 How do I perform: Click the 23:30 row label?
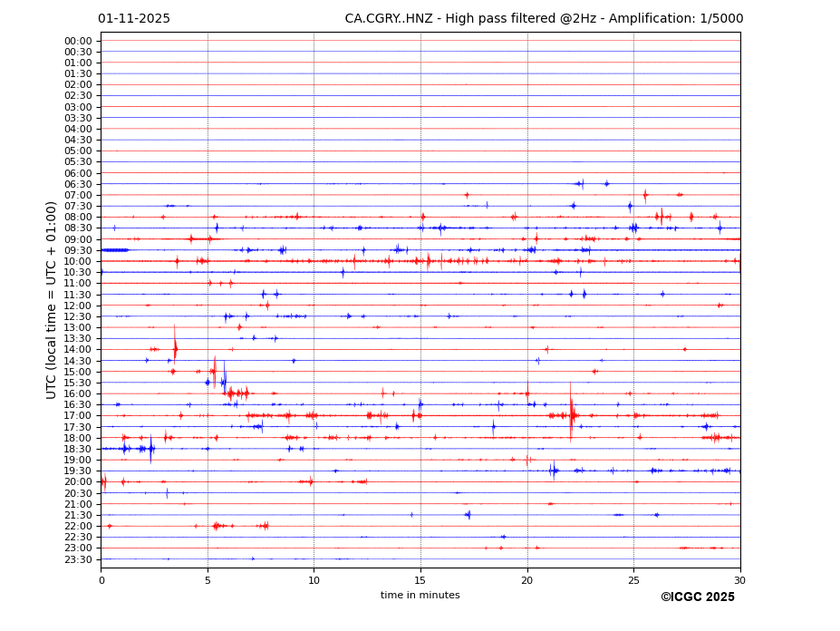point(78,559)
